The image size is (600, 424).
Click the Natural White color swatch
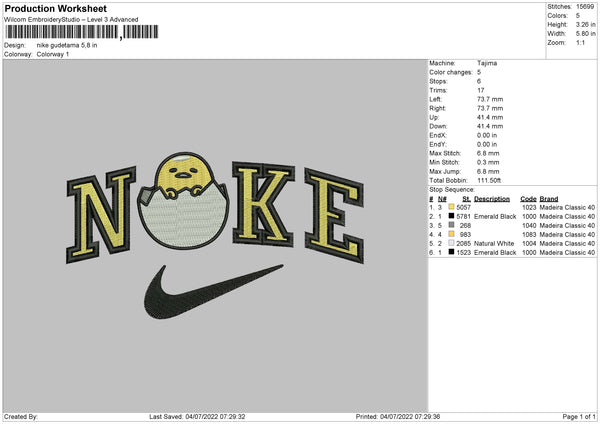(x=451, y=243)
